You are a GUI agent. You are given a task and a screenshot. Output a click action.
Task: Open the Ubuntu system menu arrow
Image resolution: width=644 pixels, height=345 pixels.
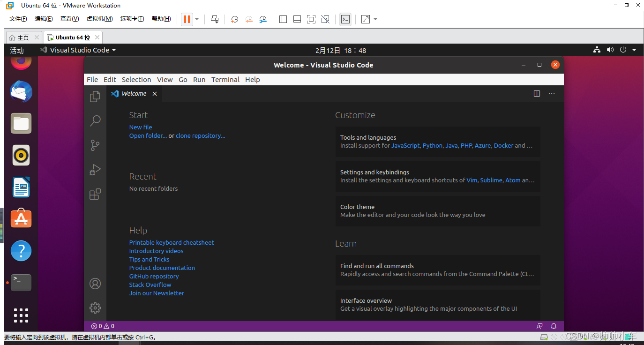coord(634,50)
